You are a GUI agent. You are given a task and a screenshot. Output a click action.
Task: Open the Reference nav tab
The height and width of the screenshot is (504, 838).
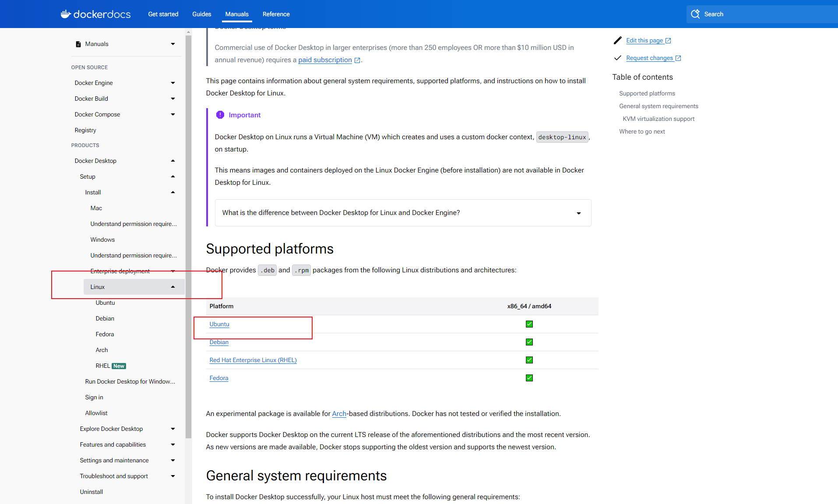(x=276, y=14)
